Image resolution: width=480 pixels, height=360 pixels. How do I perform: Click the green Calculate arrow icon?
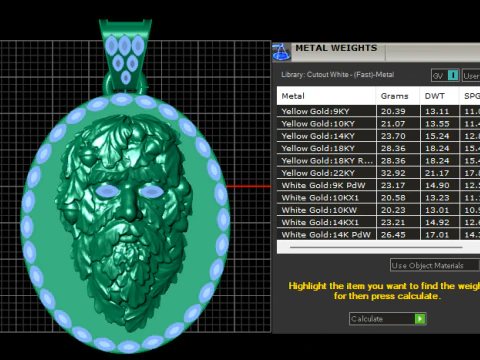click(420, 319)
